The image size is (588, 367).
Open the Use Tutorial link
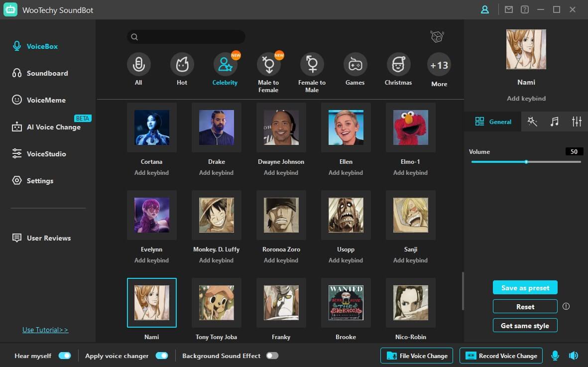pos(45,330)
